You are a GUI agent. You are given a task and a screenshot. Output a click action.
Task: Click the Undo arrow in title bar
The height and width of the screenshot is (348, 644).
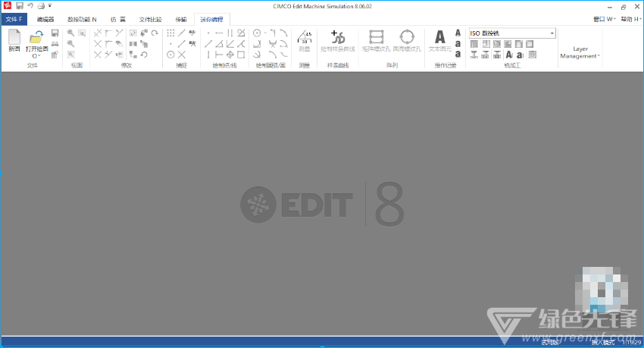(30, 6)
